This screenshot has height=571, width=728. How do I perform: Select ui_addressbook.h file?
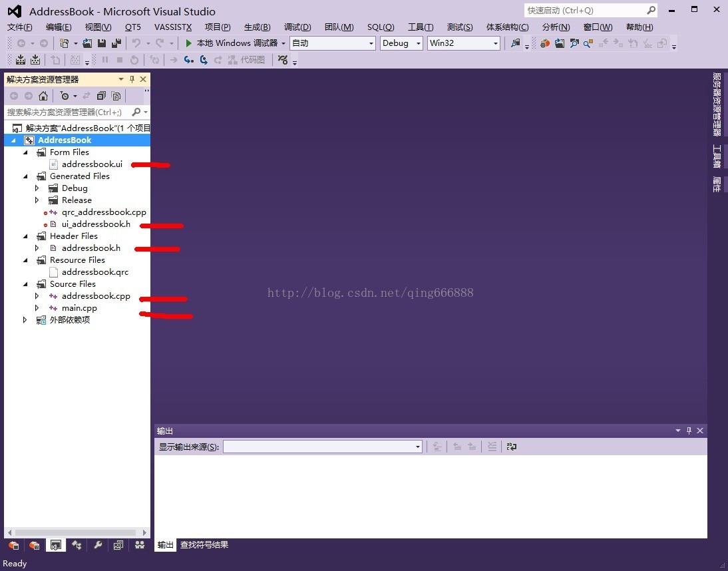96,224
